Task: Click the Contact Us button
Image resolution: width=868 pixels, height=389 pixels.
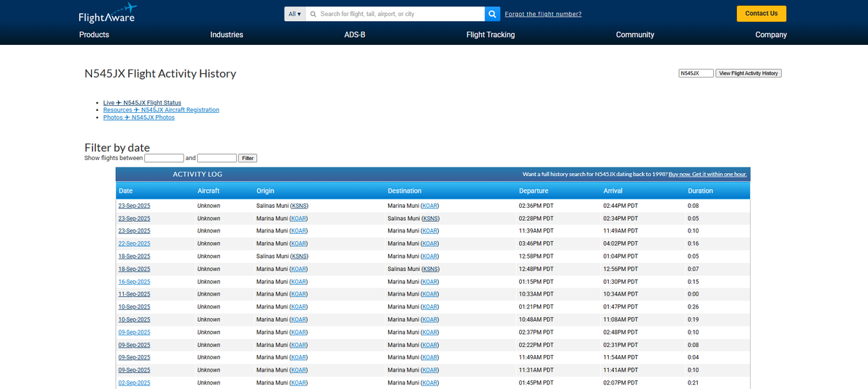Action: click(761, 13)
